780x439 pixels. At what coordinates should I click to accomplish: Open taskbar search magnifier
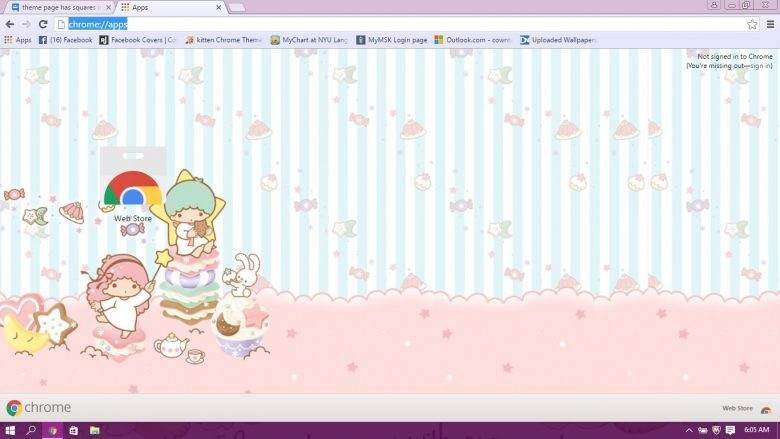[31, 430]
